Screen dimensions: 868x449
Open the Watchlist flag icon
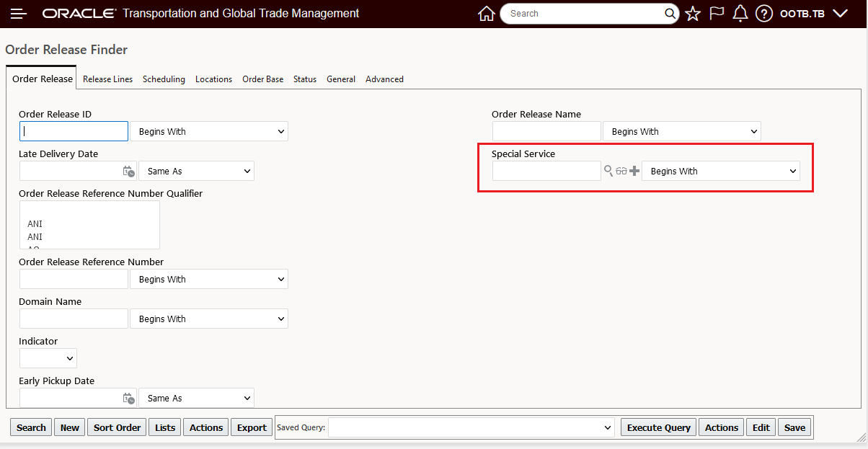point(717,14)
